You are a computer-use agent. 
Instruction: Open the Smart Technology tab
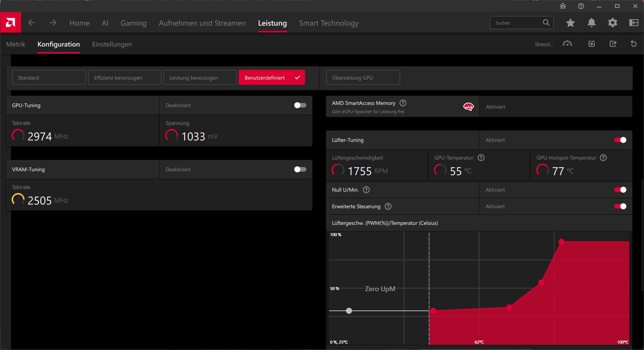pyautogui.click(x=329, y=23)
